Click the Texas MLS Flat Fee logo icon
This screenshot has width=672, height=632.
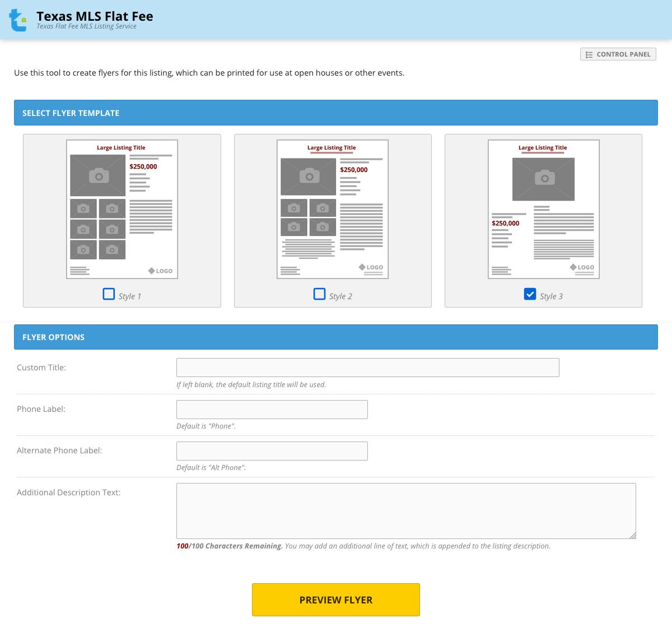pos(18,20)
